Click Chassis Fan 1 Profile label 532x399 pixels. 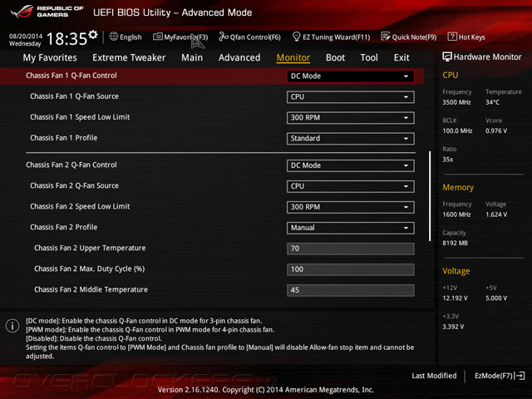pos(64,138)
